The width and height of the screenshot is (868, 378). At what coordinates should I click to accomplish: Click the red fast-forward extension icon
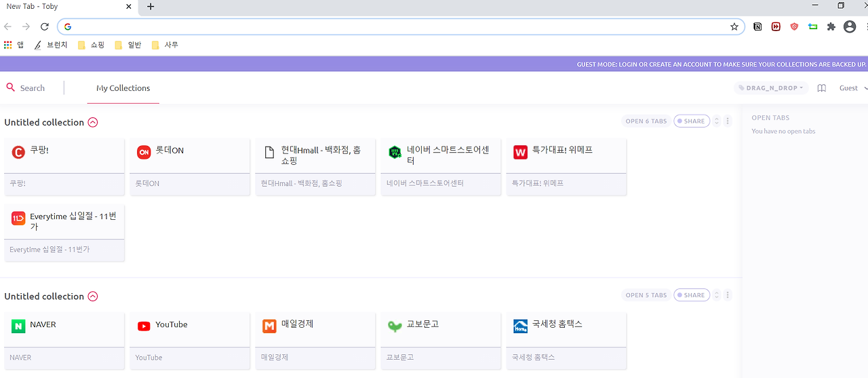(x=776, y=26)
